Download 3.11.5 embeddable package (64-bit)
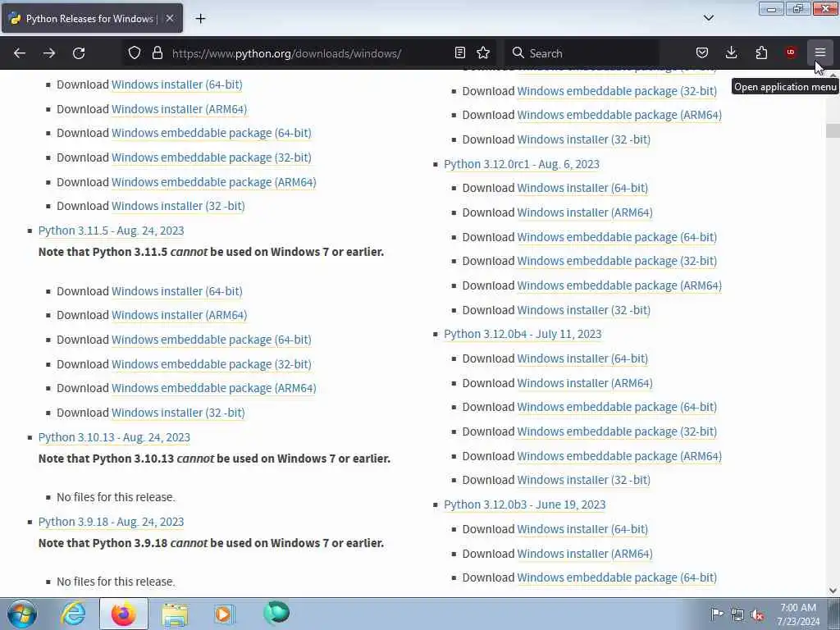The width and height of the screenshot is (840, 630). pyautogui.click(x=211, y=340)
